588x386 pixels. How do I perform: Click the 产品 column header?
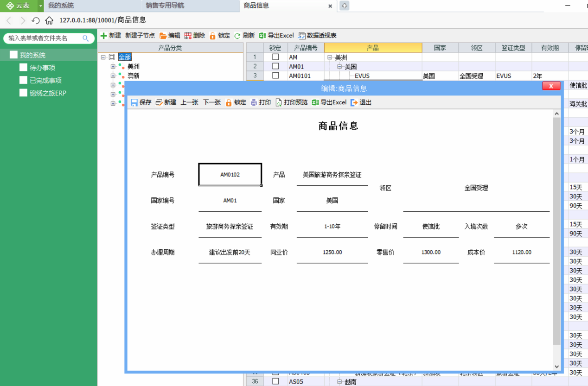[x=373, y=48]
